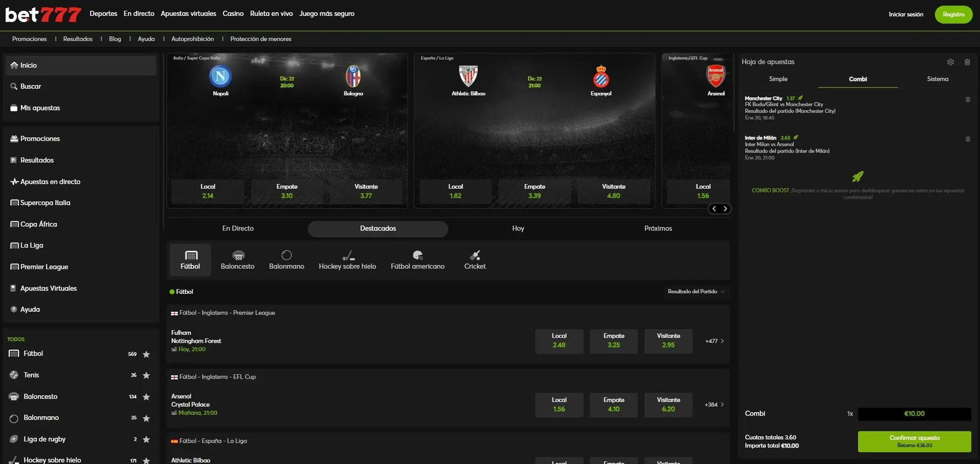
Task: Favorite Liga de rugby star icon
Action: coord(147,439)
